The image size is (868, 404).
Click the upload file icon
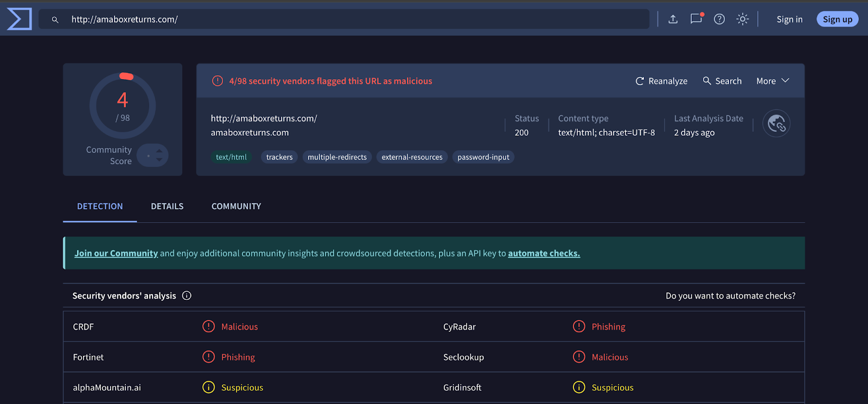[x=673, y=19]
